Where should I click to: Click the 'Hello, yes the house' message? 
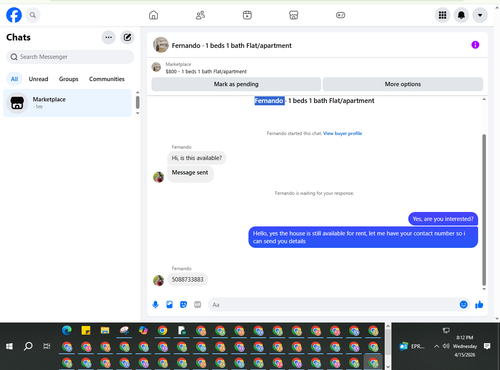pyautogui.click(x=363, y=237)
